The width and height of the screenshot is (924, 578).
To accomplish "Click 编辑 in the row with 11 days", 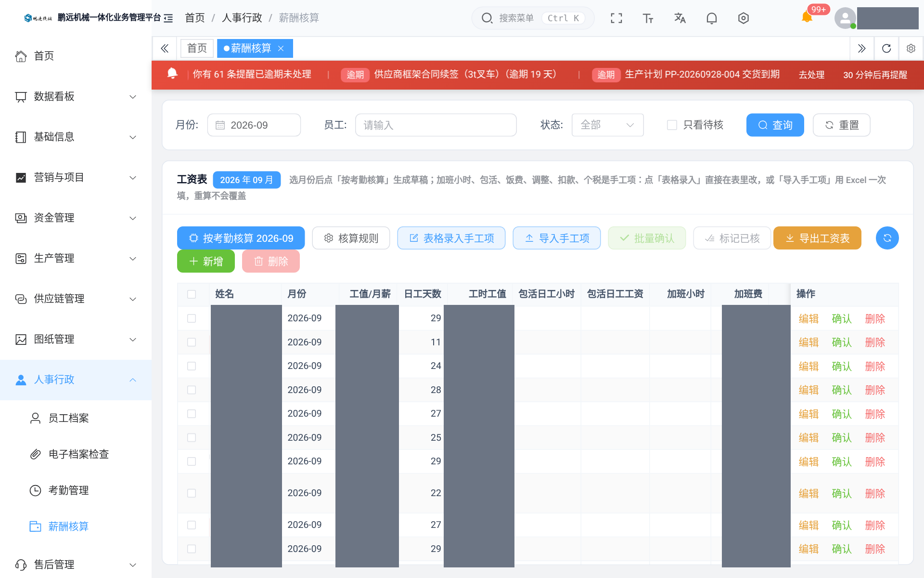I will click(x=808, y=342).
